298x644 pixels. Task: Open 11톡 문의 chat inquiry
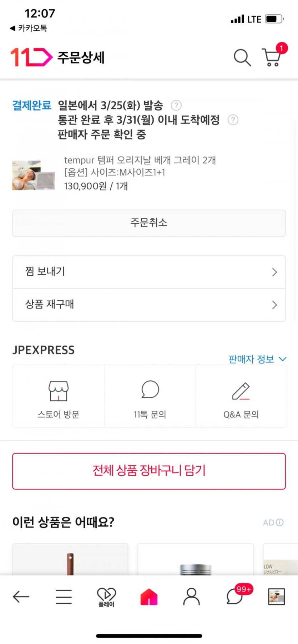coord(150,397)
